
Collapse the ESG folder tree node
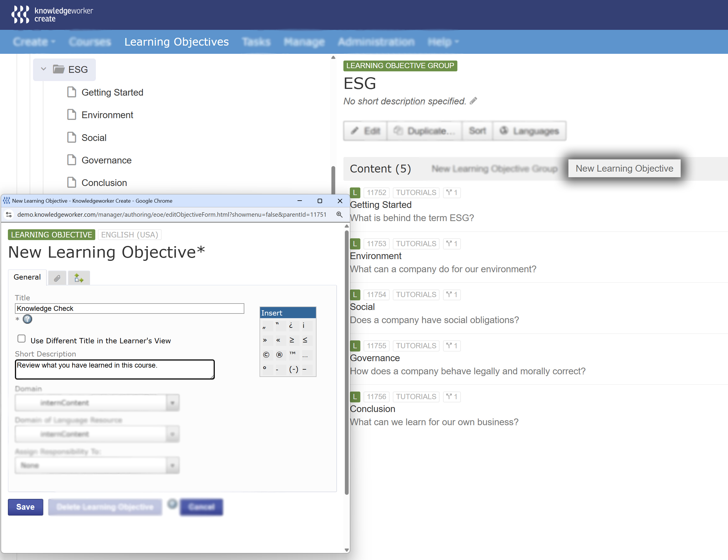coord(43,69)
